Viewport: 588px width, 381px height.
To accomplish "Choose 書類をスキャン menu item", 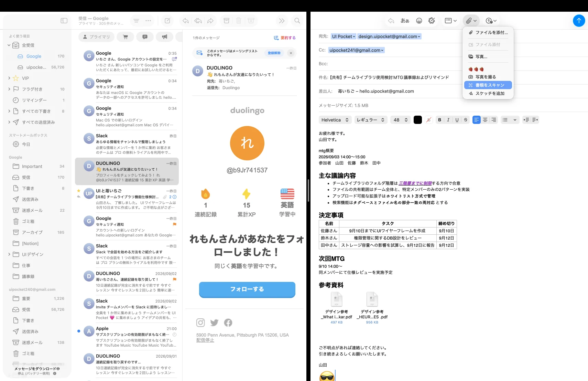I will point(488,85).
